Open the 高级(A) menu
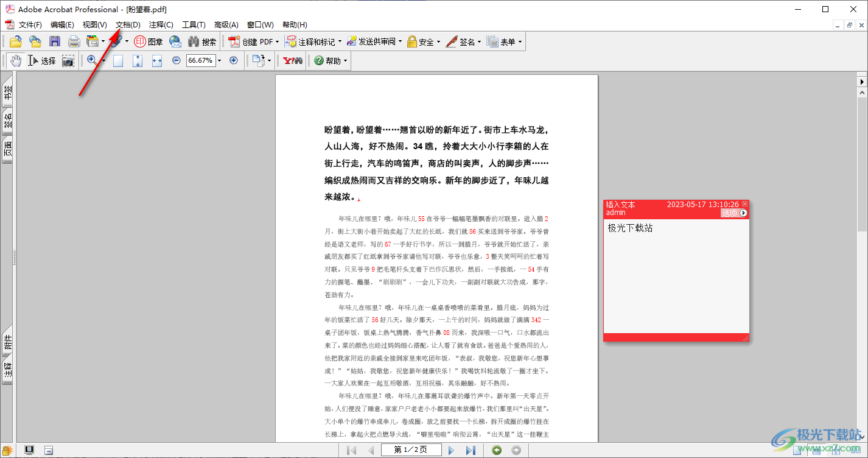This screenshot has width=868, height=458. point(226,24)
